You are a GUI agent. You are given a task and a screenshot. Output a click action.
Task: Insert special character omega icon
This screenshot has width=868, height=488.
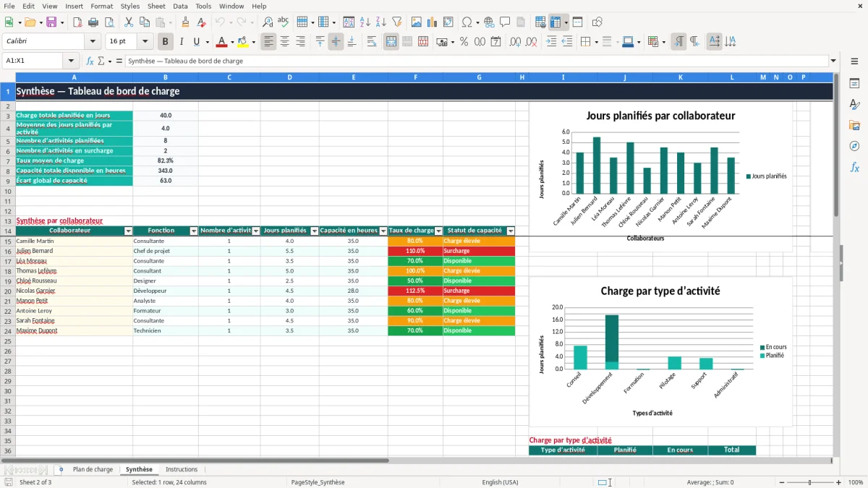467,22
